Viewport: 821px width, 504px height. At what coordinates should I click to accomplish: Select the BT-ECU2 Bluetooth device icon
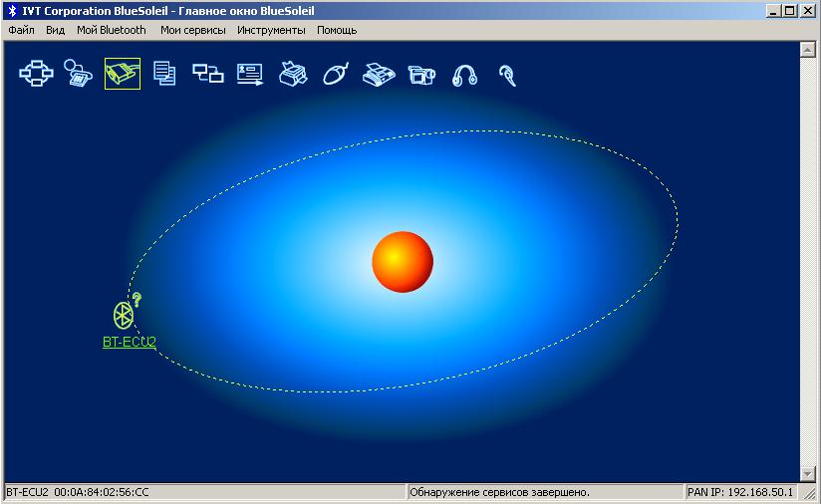124,314
